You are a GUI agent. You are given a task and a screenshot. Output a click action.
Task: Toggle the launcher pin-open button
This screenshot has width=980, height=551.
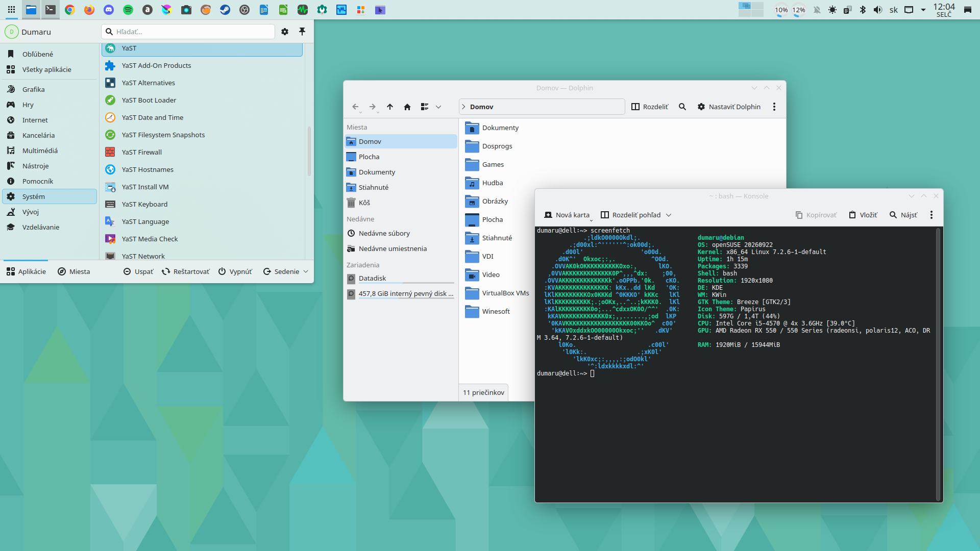302,32
